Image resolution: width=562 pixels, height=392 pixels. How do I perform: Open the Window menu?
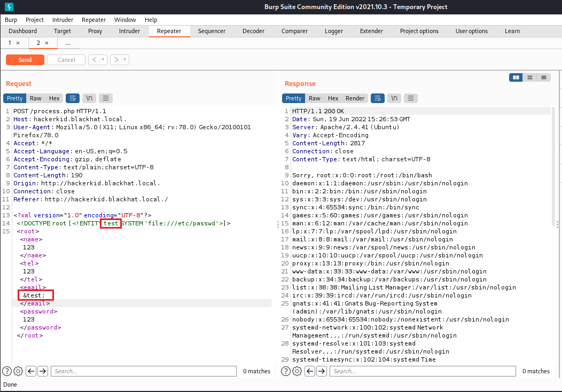coord(125,20)
